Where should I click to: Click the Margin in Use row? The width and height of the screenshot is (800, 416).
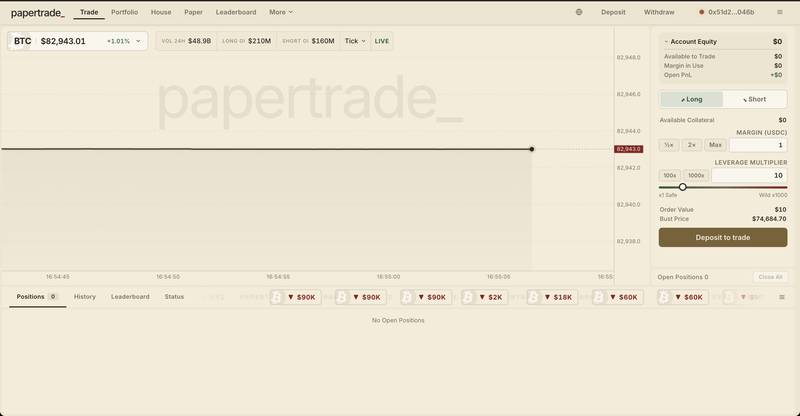722,66
